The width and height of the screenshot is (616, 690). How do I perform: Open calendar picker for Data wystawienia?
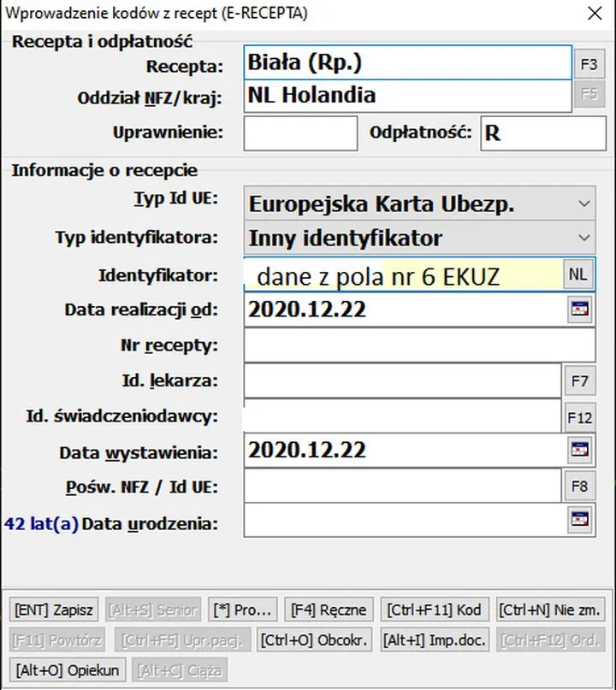tap(580, 450)
